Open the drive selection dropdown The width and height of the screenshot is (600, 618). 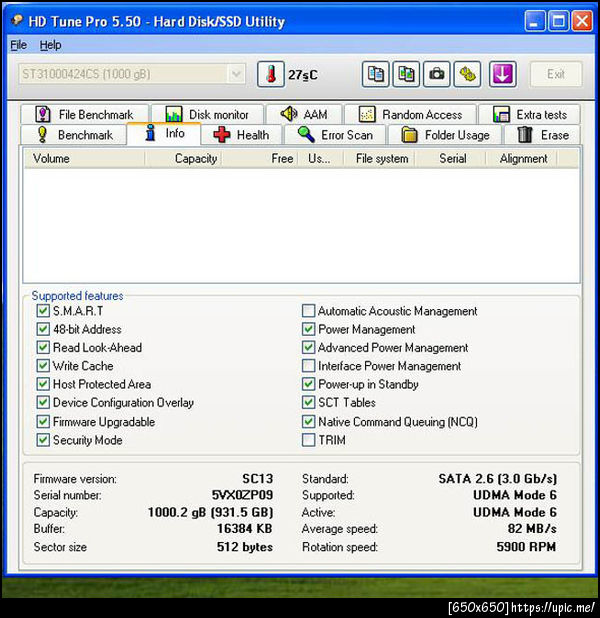[x=132, y=74]
